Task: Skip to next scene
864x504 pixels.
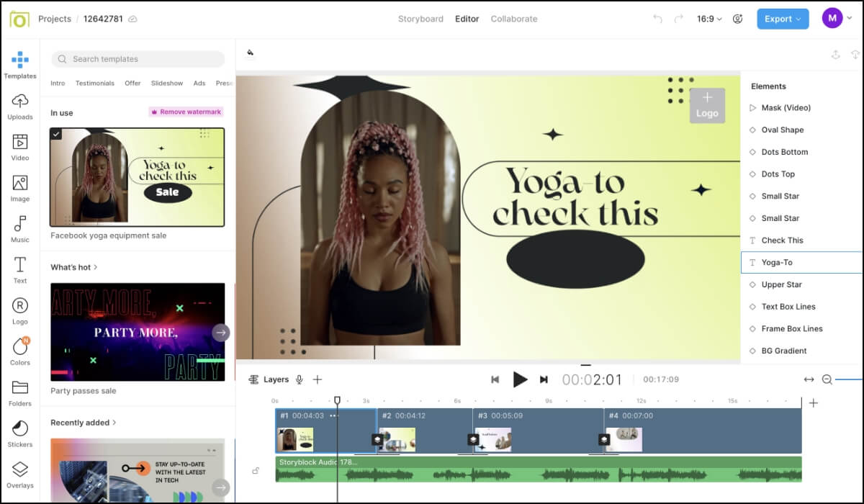Action: 544,379
